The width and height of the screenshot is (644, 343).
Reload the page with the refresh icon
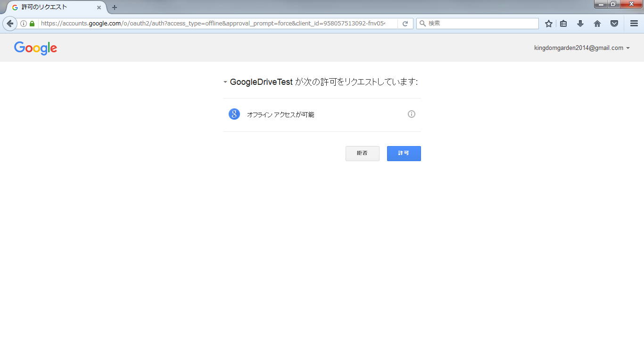pyautogui.click(x=405, y=24)
